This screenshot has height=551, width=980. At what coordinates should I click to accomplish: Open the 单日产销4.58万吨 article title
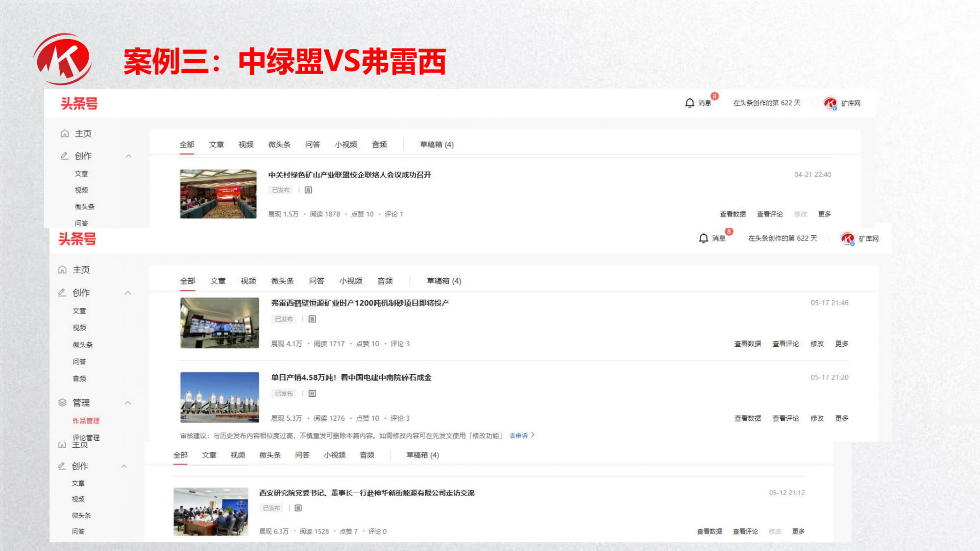tap(351, 378)
